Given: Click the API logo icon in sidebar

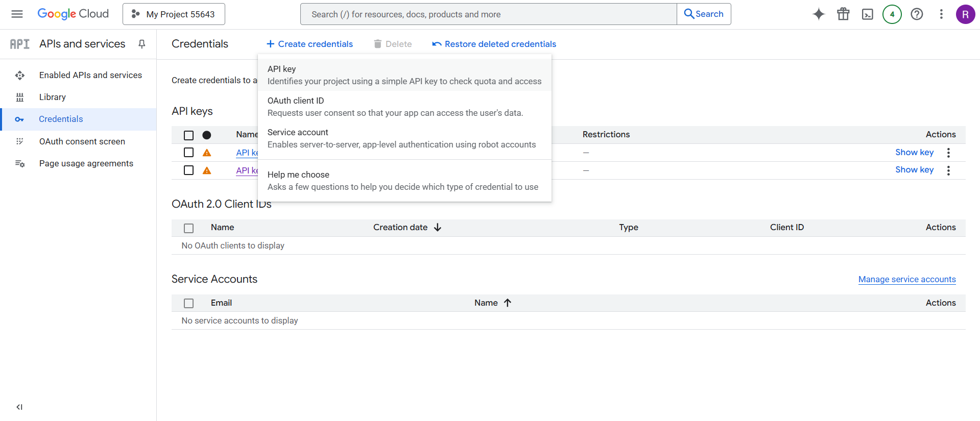Looking at the screenshot, I should tap(20, 44).
